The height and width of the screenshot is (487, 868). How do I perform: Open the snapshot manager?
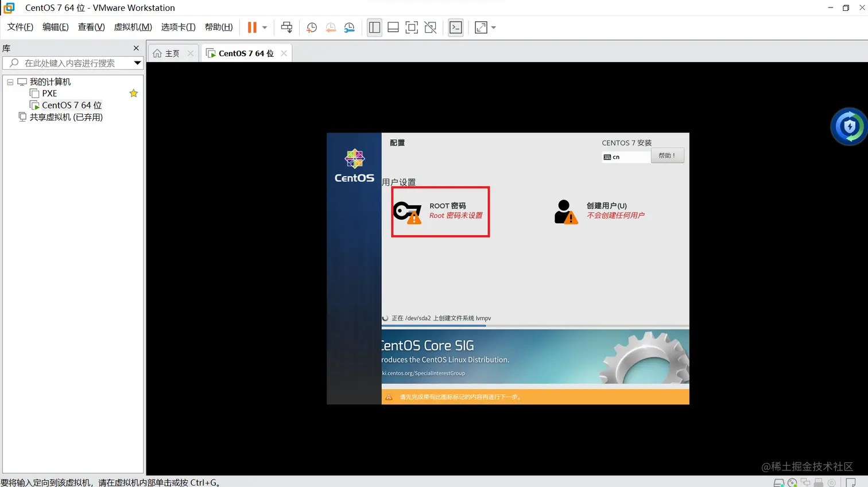tap(349, 28)
